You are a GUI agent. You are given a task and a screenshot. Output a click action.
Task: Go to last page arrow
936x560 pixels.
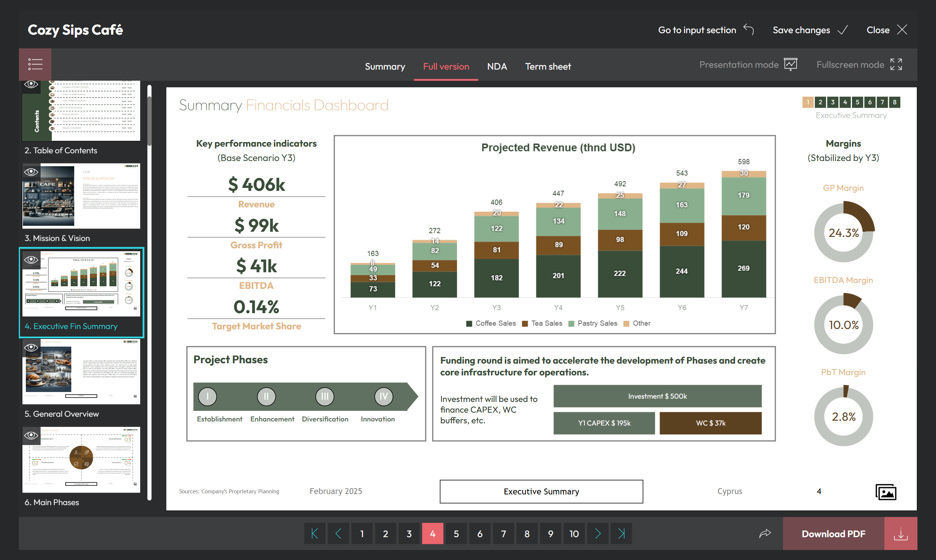pyautogui.click(x=621, y=533)
